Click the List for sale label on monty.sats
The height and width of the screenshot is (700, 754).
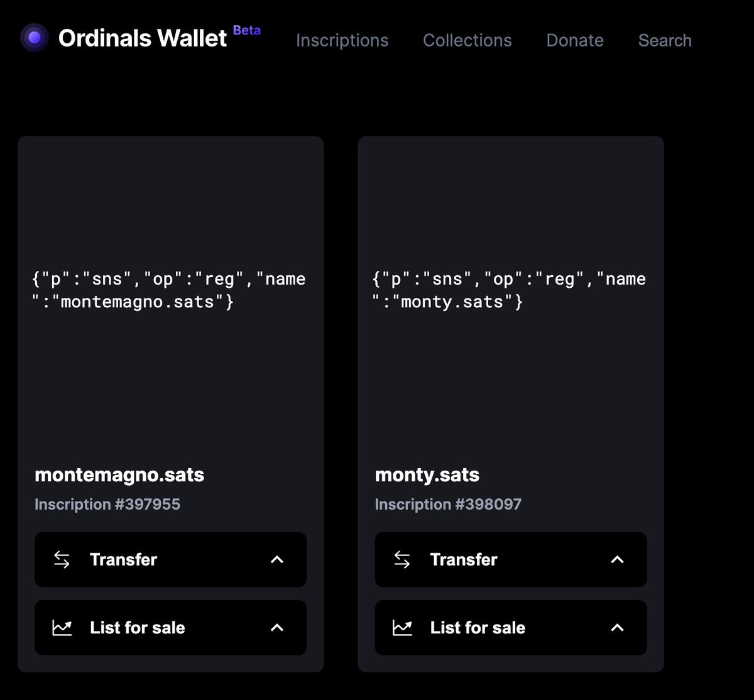[478, 627]
